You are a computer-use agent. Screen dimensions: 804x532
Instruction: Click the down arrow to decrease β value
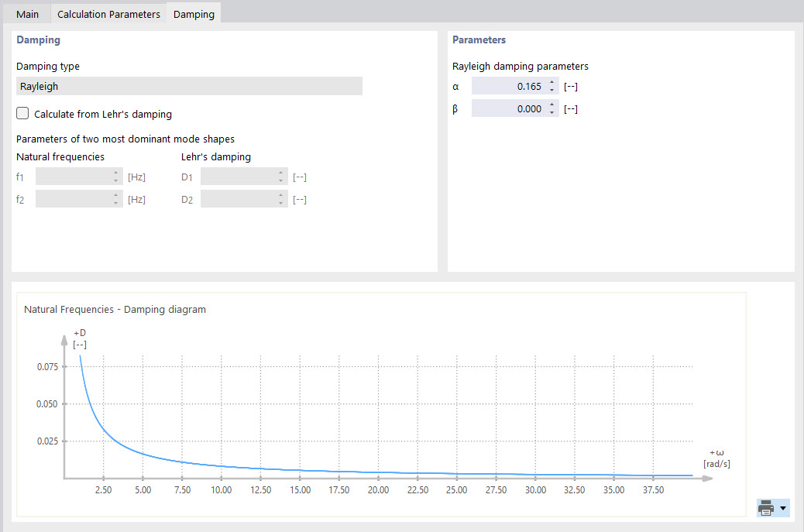(x=551, y=112)
